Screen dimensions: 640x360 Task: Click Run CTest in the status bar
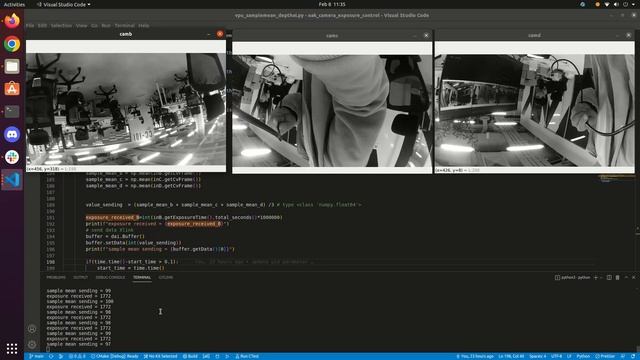[247, 356]
